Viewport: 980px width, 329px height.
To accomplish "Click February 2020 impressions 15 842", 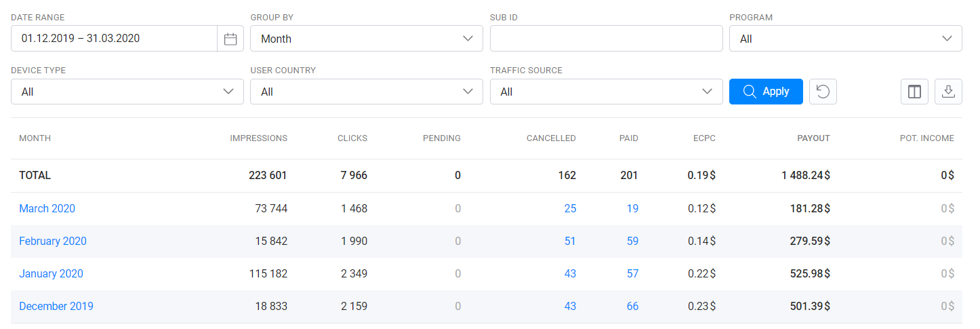I will pyautogui.click(x=270, y=241).
